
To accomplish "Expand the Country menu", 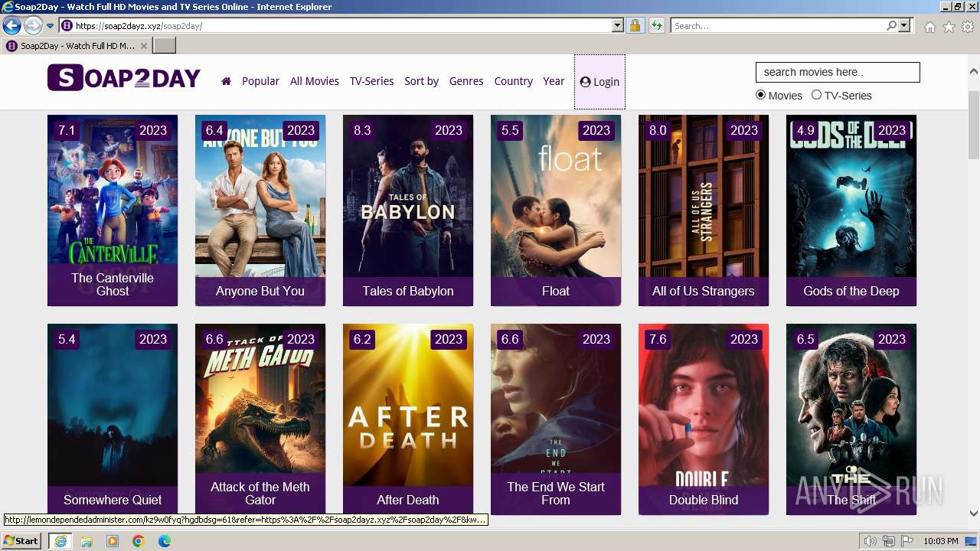I will 514,81.
